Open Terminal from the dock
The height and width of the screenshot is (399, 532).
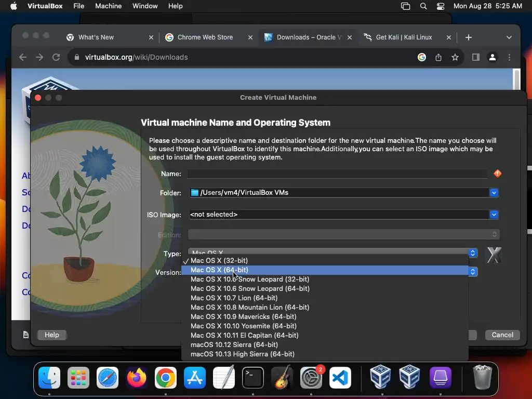[253, 378]
